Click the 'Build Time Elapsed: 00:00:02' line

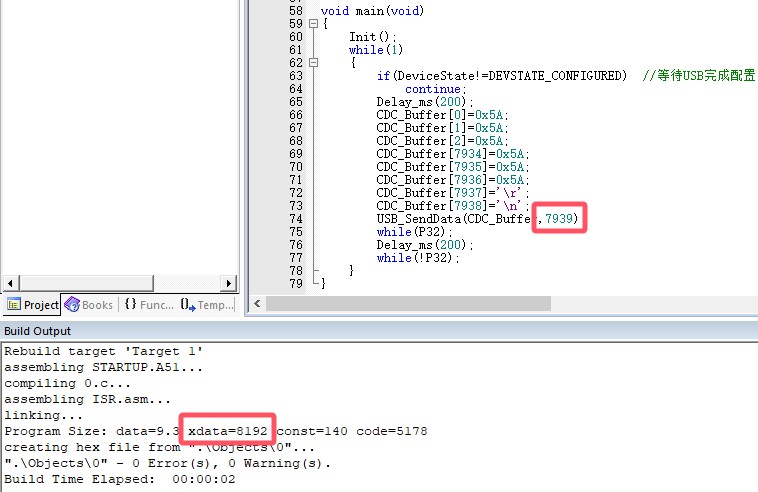tap(120, 479)
